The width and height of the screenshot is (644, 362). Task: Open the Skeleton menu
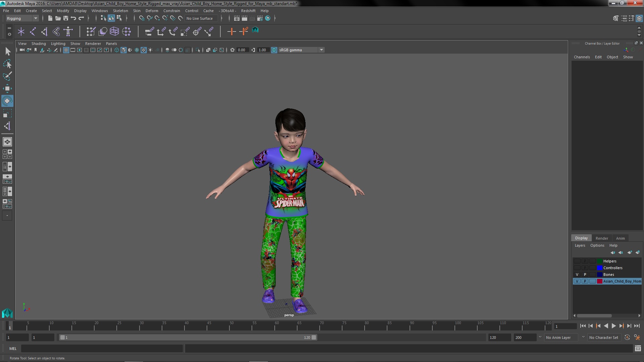pos(120,11)
